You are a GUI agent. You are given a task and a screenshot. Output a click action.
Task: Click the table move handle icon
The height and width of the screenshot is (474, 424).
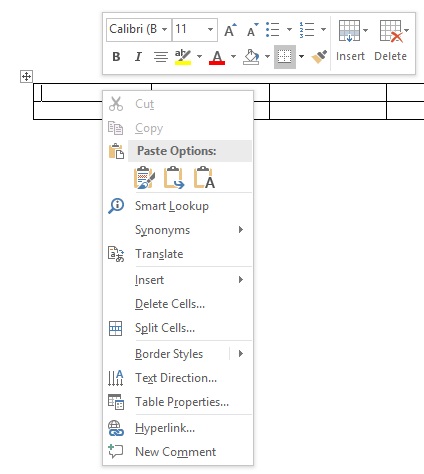pyautogui.click(x=26, y=77)
